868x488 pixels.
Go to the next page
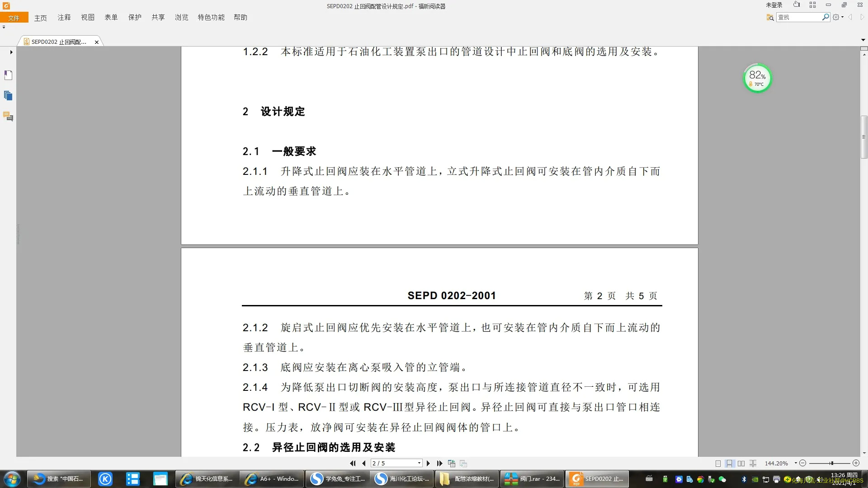pyautogui.click(x=429, y=464)
